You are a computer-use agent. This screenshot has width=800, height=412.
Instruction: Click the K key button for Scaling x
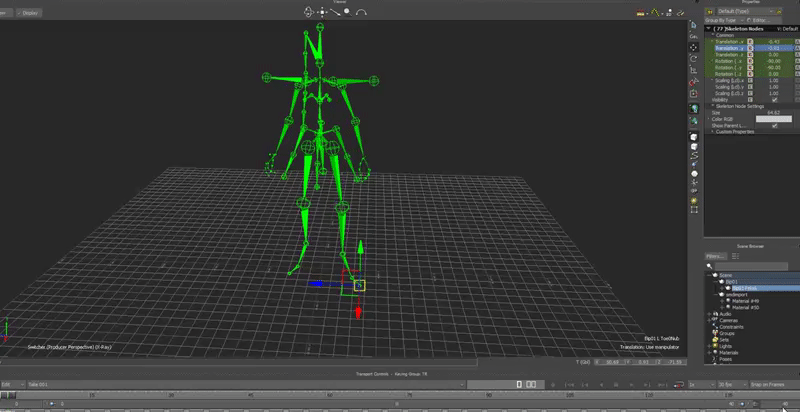point(751,81)
